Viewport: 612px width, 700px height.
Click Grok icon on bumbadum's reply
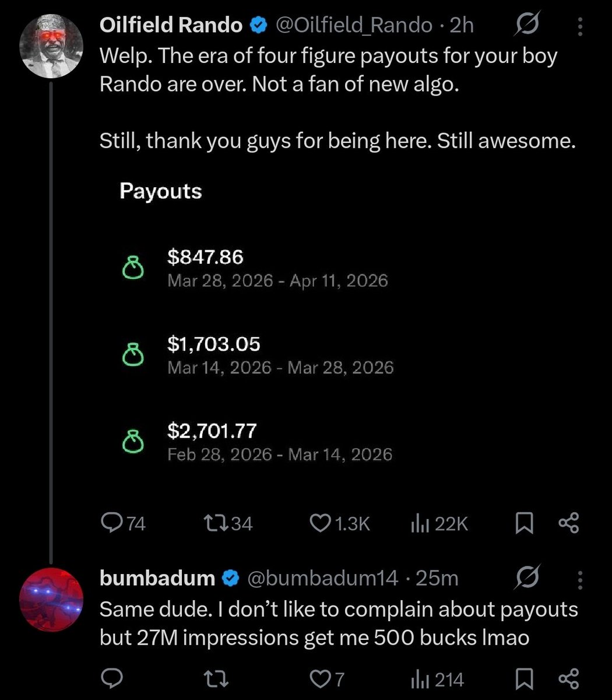pyautogui.click(x=526, y=578)
